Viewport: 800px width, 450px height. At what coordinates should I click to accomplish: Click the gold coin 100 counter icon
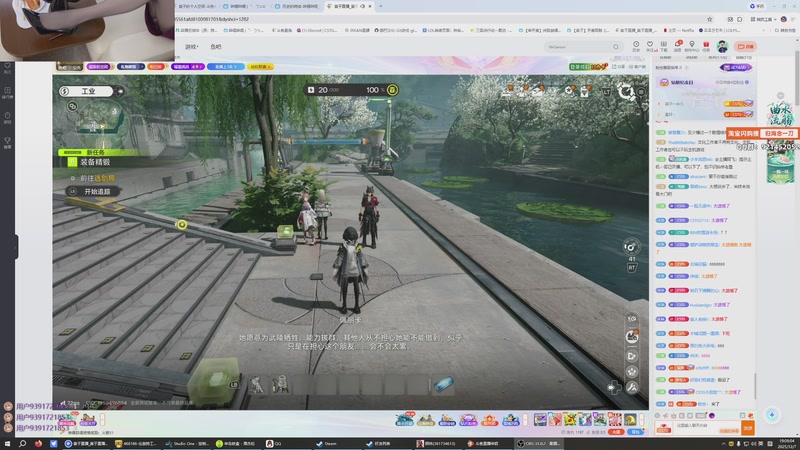coord(392,90)
